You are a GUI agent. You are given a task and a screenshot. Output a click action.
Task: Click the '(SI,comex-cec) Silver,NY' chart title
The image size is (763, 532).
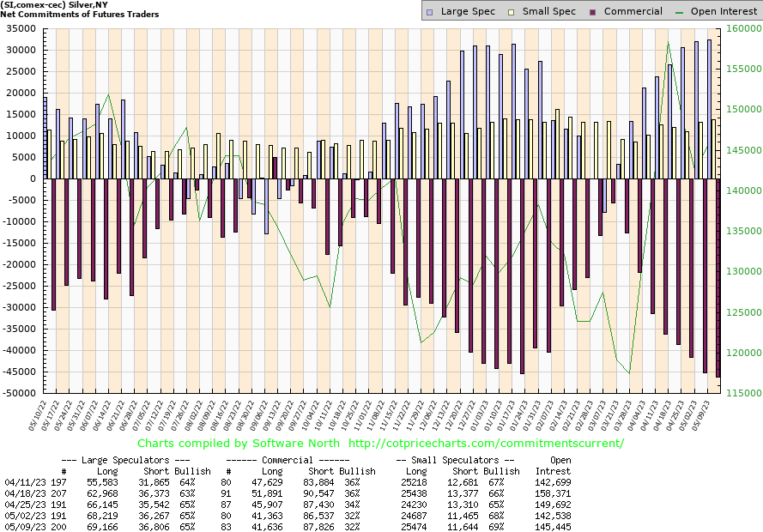coord(62,5)
